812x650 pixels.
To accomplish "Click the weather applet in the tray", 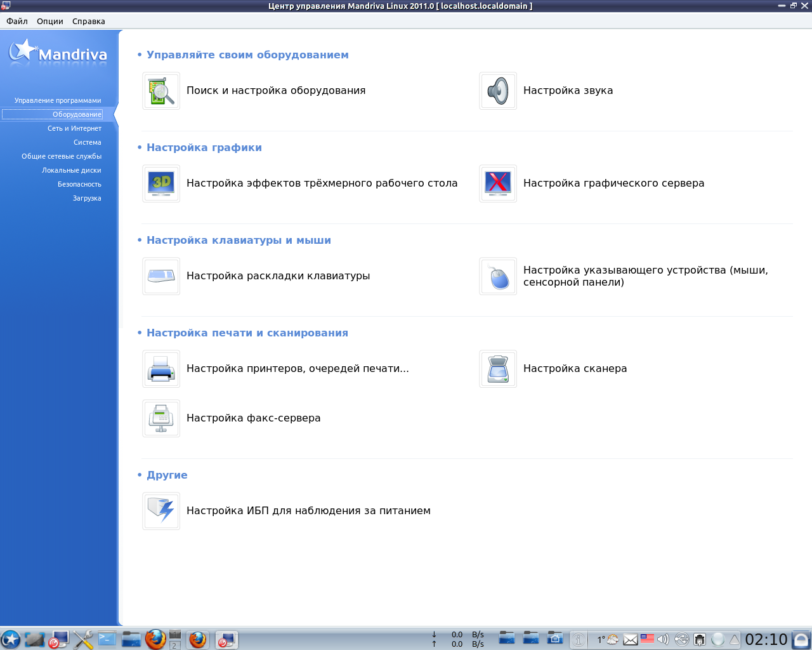I will (x=608, y=639).
